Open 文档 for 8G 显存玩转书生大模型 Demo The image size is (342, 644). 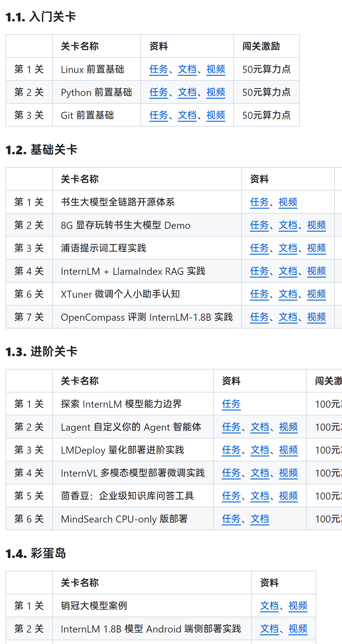coord(288,225)
